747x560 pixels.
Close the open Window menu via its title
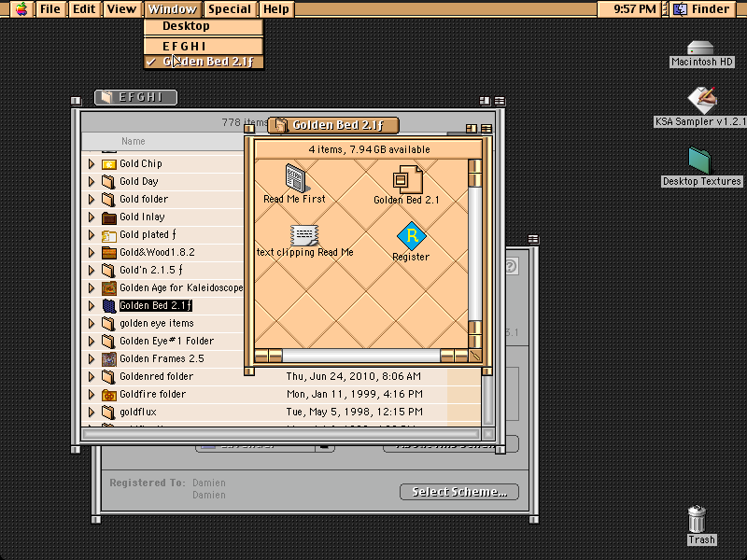pyautogui.click(x=173, y=9)
